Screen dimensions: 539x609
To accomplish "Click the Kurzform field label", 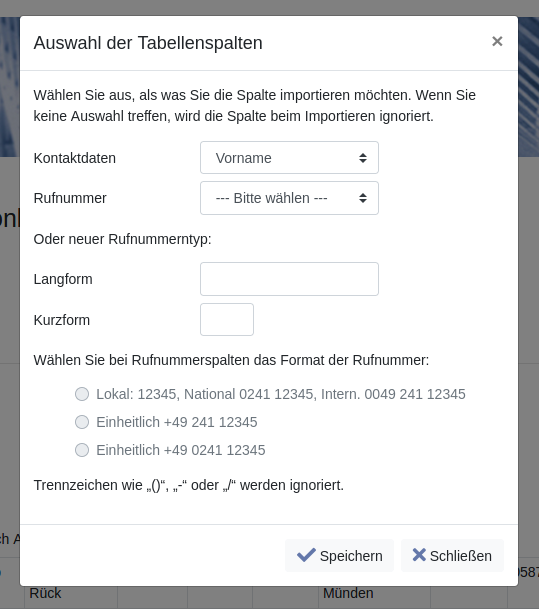I will tap(62, 320).
